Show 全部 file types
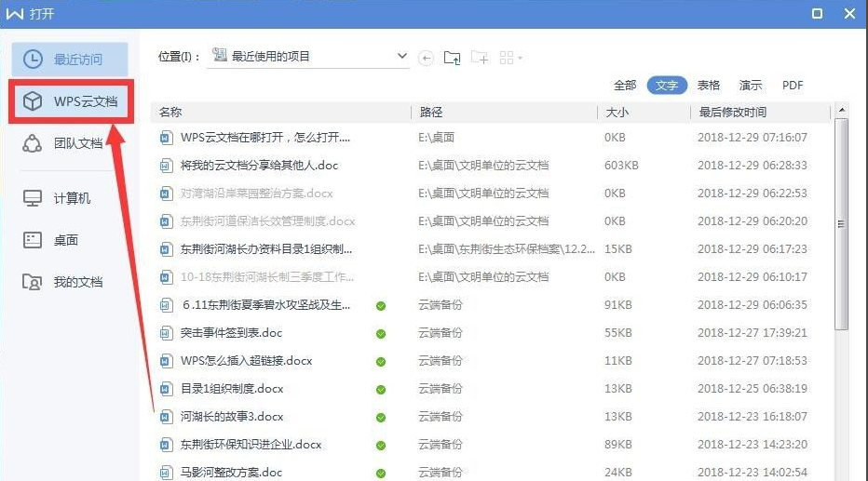 click(x=625, y=86)
